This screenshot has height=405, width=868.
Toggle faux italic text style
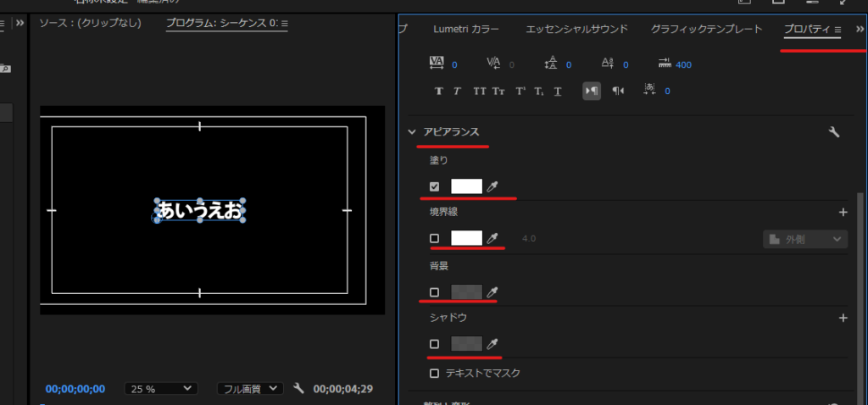point(457,92)
